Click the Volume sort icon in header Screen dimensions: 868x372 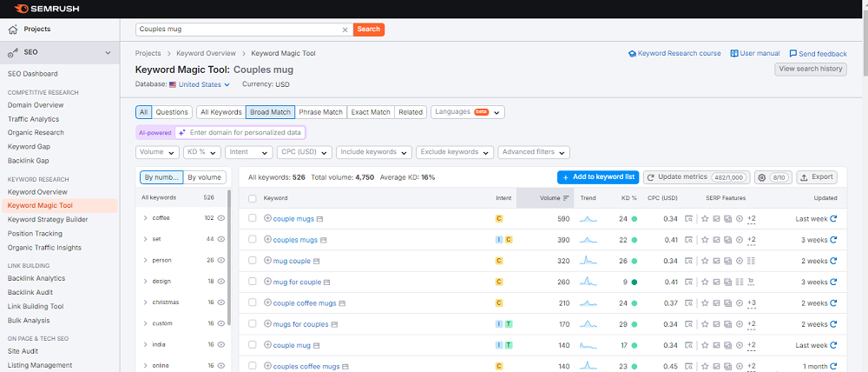point(566,198)
